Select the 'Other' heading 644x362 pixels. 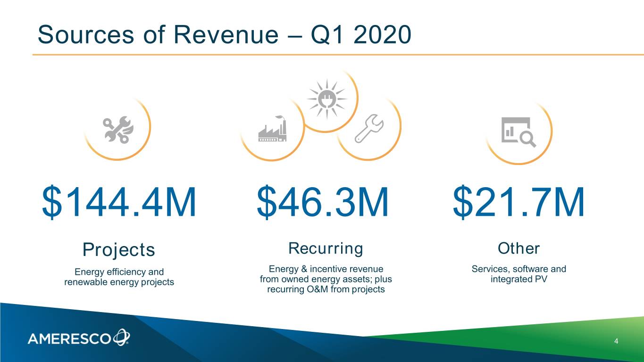(519, 248)
